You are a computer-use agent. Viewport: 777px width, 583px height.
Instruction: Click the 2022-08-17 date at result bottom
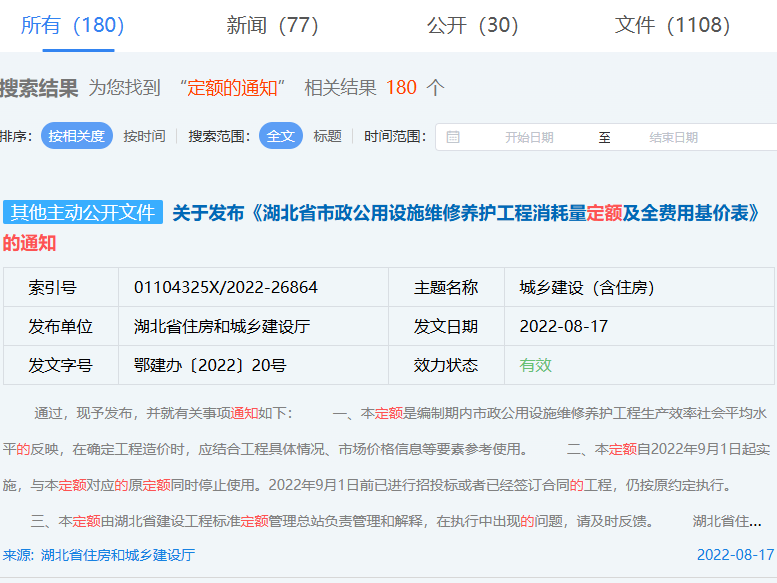pyautogui.click(x=735, y=554)
